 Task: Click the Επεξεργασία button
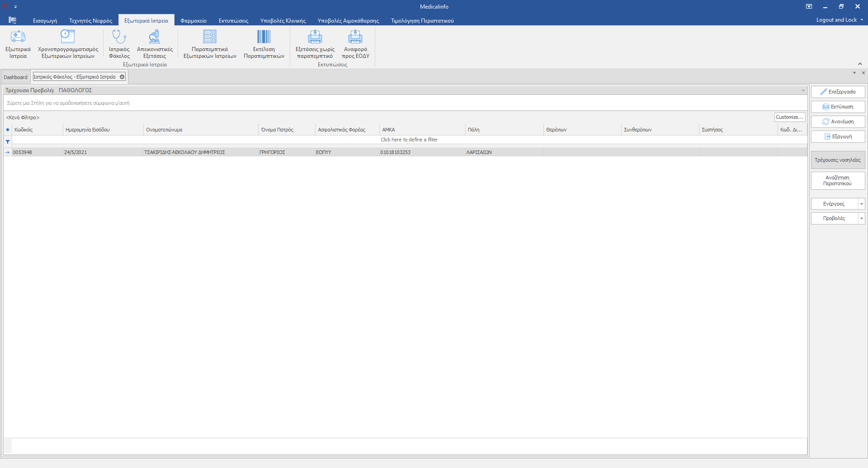click(x=838, y=92)
